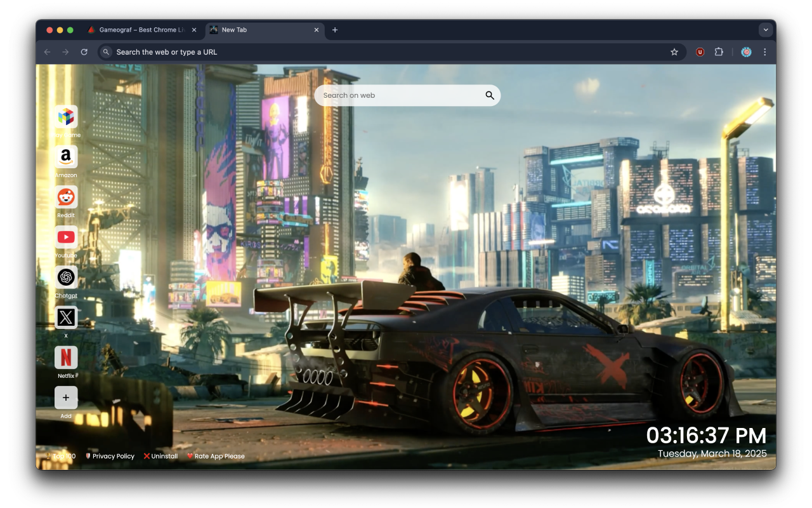
Task: Expand the tab search dropdown
Action: [766, 30]
